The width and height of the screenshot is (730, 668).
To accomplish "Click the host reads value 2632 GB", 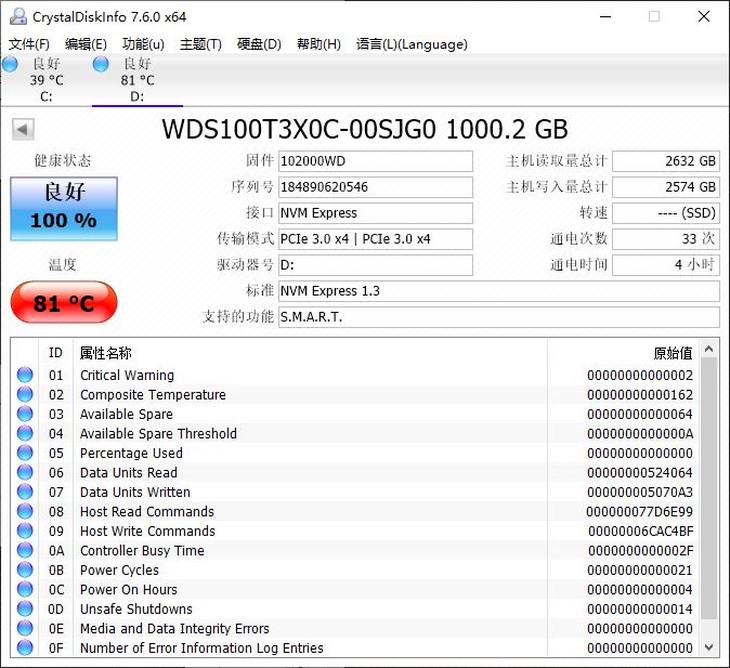I will click(x=666, y=161).
